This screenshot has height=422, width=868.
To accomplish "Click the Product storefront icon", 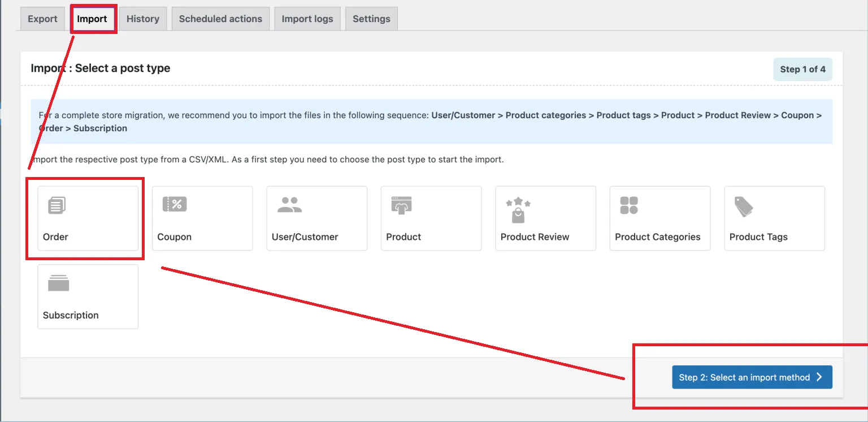I will pos(401,206).
